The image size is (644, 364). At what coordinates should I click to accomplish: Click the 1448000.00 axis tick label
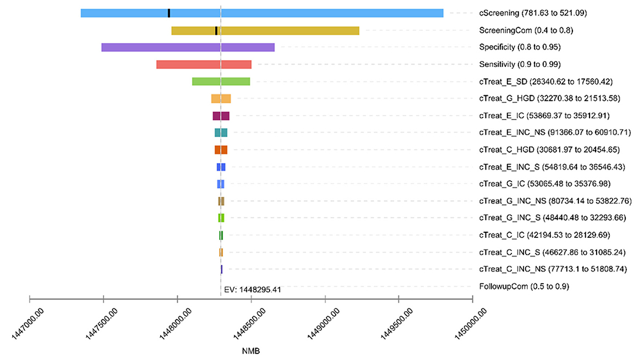coord(176,324)
